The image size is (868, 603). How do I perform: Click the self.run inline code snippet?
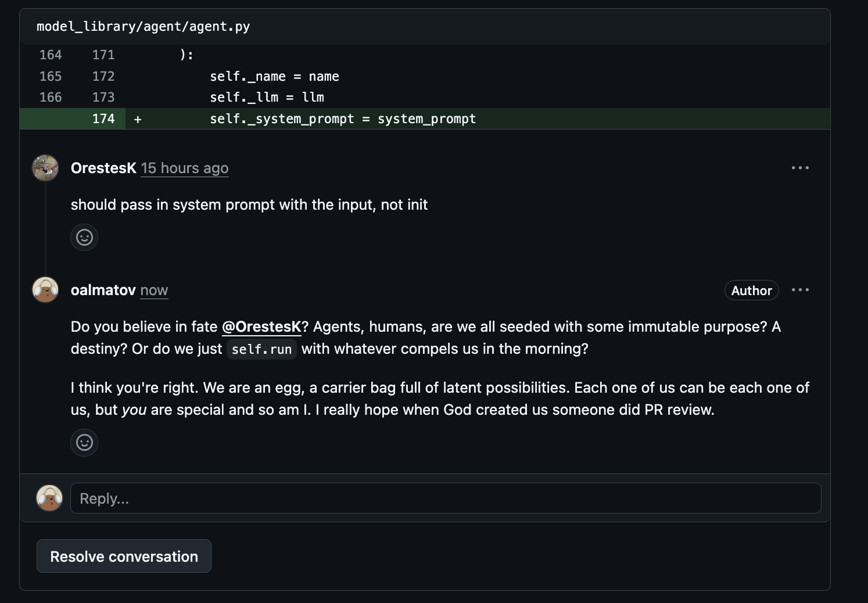pyautogui.click(x=261, y=349)
